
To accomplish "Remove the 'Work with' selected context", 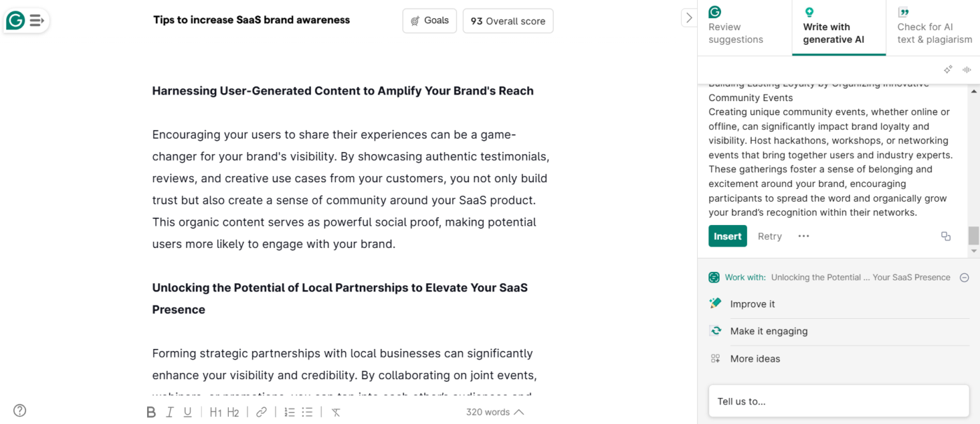I will click(x=964, y=278).
